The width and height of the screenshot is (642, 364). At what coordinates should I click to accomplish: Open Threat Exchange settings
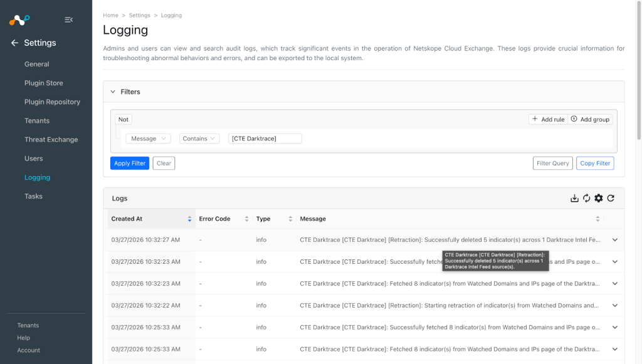pos(51,140)
